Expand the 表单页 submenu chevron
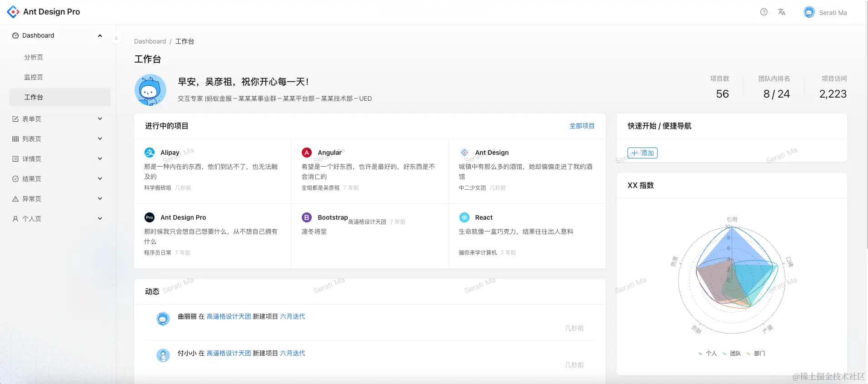Viewport: 868px width, 384px height. click(x=100, y=119)
